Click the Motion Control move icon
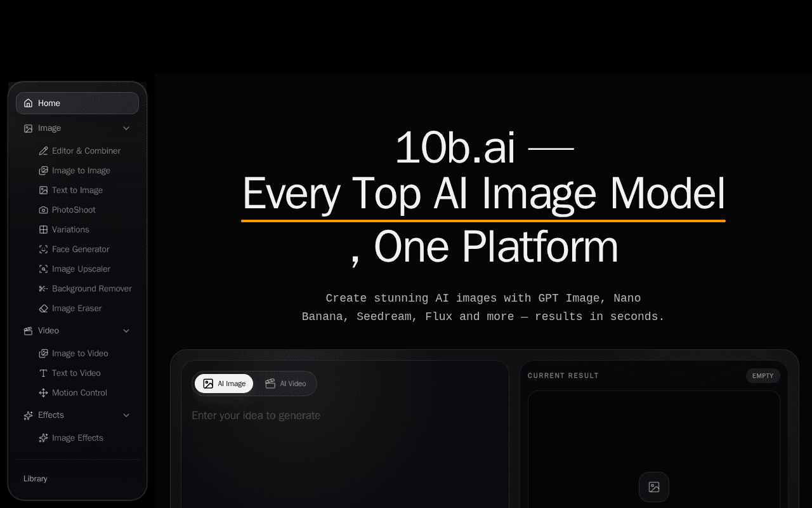This screenshot has width=812, height=508. pos(43,393)
